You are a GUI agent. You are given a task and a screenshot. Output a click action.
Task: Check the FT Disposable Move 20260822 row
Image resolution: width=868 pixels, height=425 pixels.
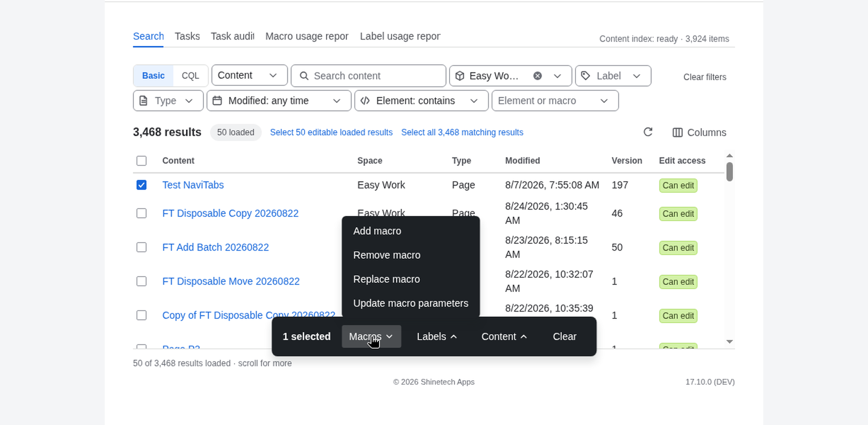(x=142, y=281)
